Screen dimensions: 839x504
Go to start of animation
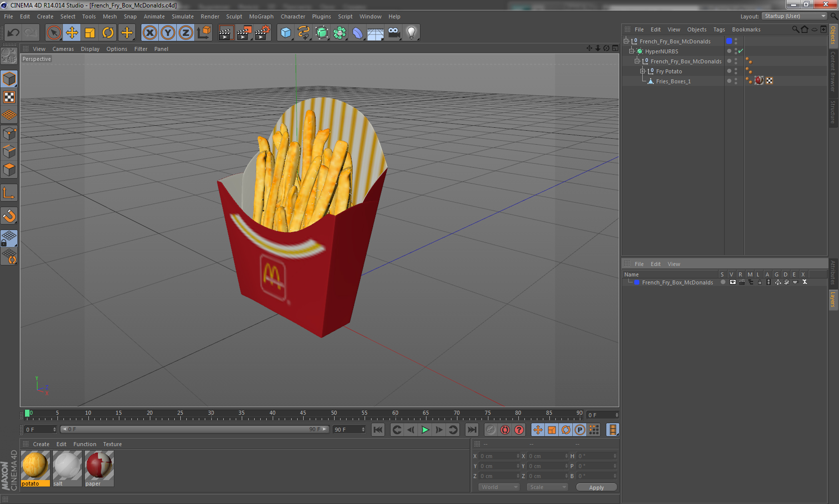tap(378, 430)
